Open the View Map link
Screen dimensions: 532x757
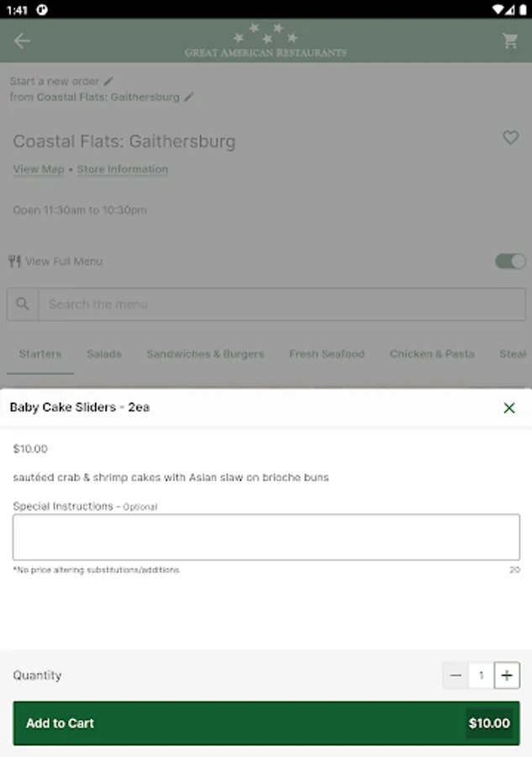39,169
